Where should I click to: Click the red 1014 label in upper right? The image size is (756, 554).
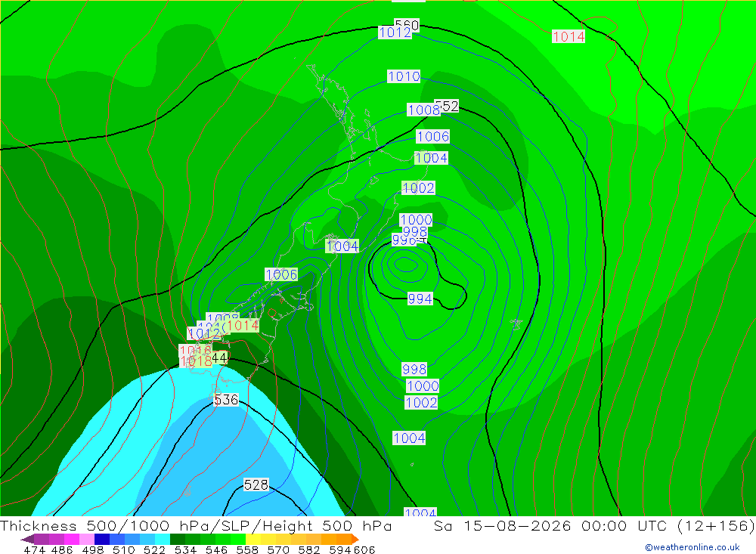click(569, 36)
